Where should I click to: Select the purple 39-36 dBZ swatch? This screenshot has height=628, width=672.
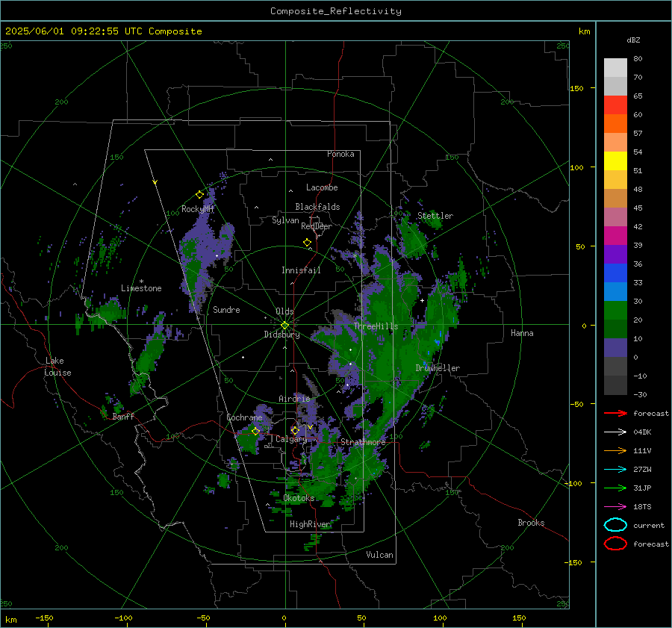coord(615,255)
